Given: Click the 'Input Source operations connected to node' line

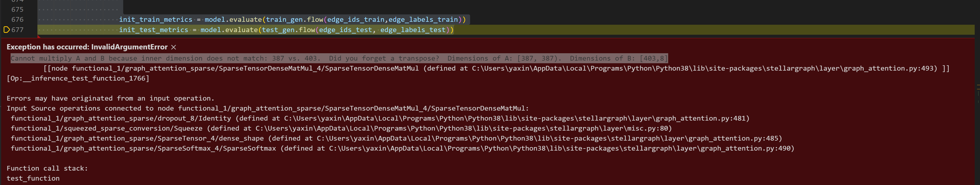Looking at the screenshot, I should tap(268, 108).
